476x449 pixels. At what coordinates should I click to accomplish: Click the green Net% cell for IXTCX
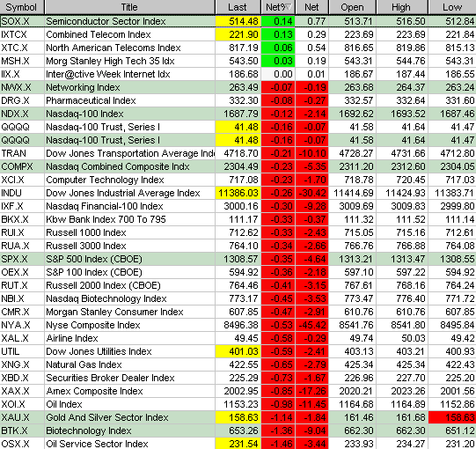point(278,34)
